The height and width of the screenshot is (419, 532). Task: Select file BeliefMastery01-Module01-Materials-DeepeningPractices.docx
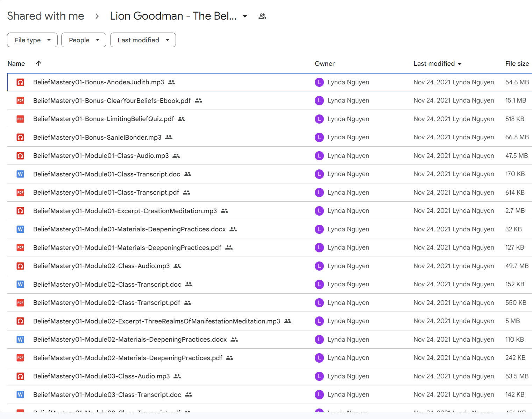(x=129, y=229)
